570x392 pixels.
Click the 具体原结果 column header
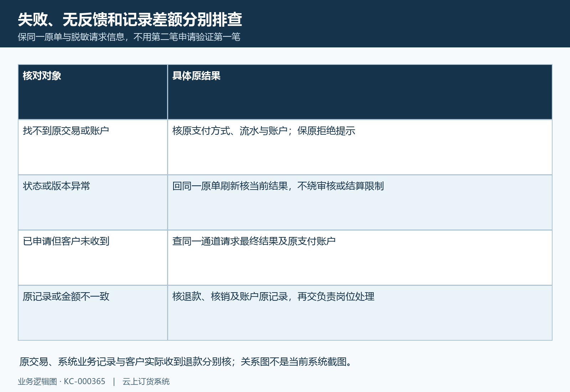coord(360,92)
